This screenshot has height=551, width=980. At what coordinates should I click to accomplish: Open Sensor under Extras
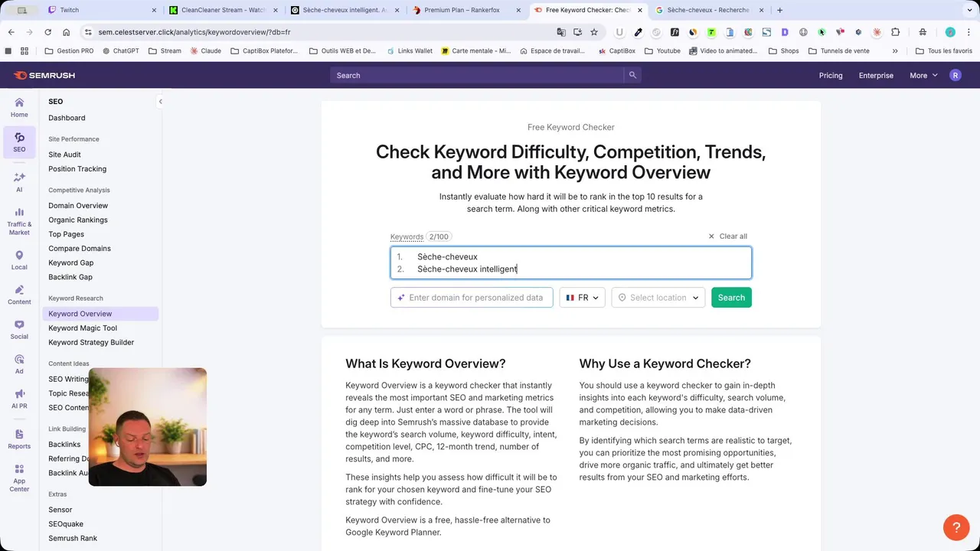point(60,510)
